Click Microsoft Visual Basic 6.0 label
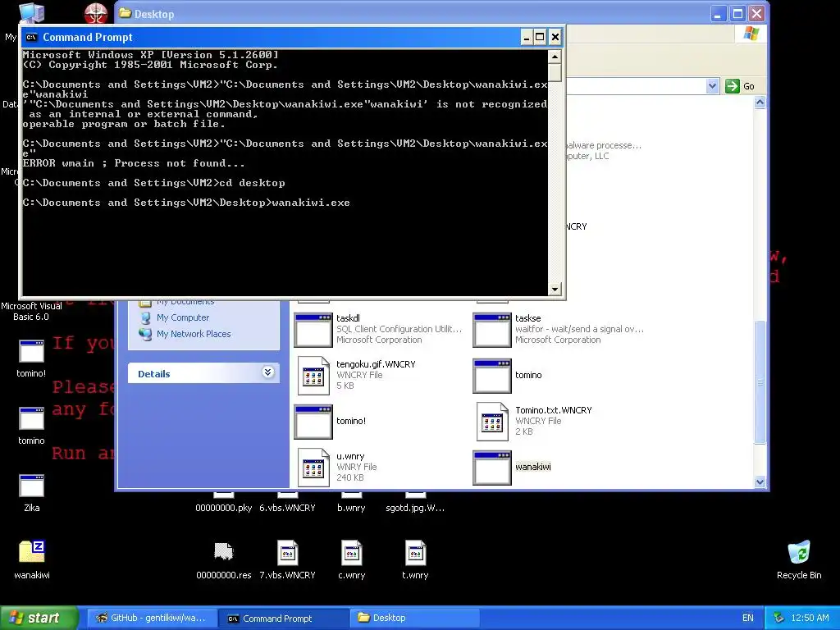840x630 pixels. click(x=31, y=311)
